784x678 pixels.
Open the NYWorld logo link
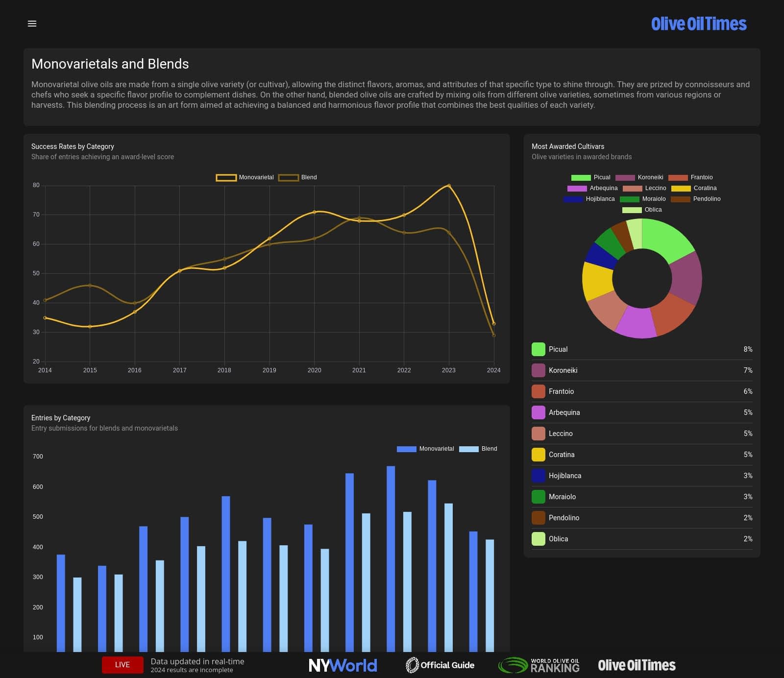click(343, 665)
